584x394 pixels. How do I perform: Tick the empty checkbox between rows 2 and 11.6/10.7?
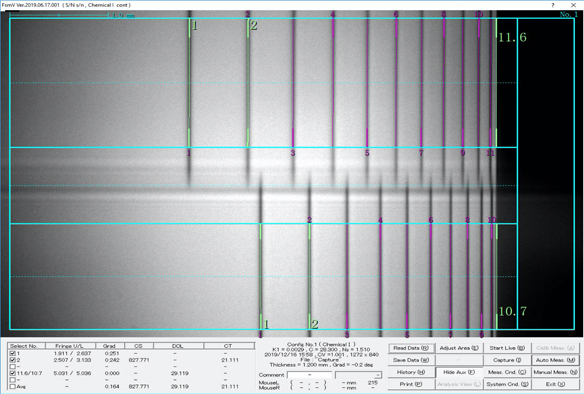(13, 367)
